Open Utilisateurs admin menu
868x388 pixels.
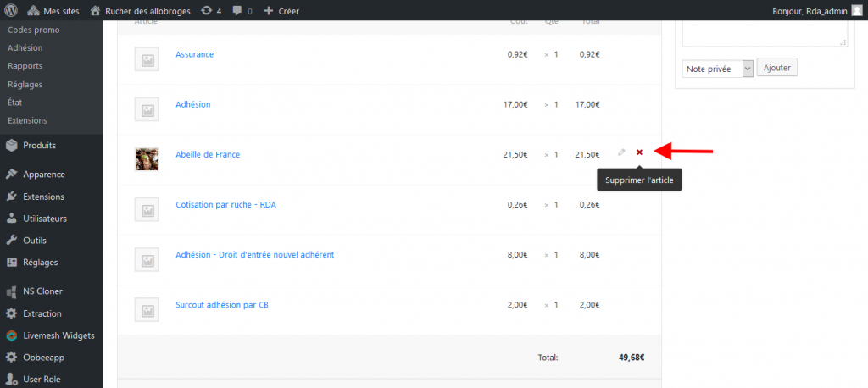pyautogui.click(x=45, y=219)
